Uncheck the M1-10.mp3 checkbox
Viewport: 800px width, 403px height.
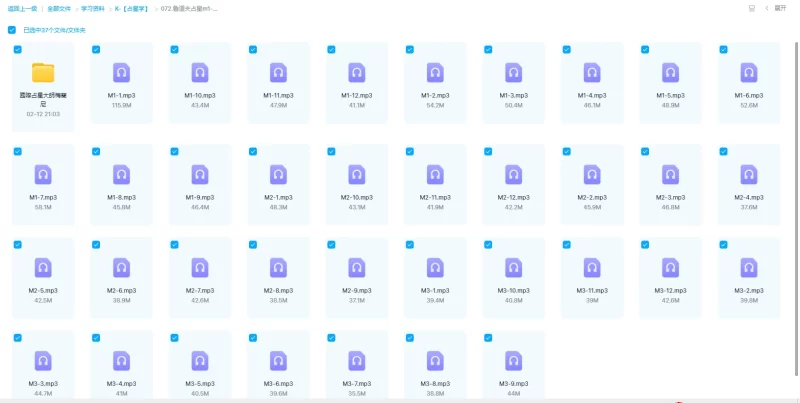[174, 49]
